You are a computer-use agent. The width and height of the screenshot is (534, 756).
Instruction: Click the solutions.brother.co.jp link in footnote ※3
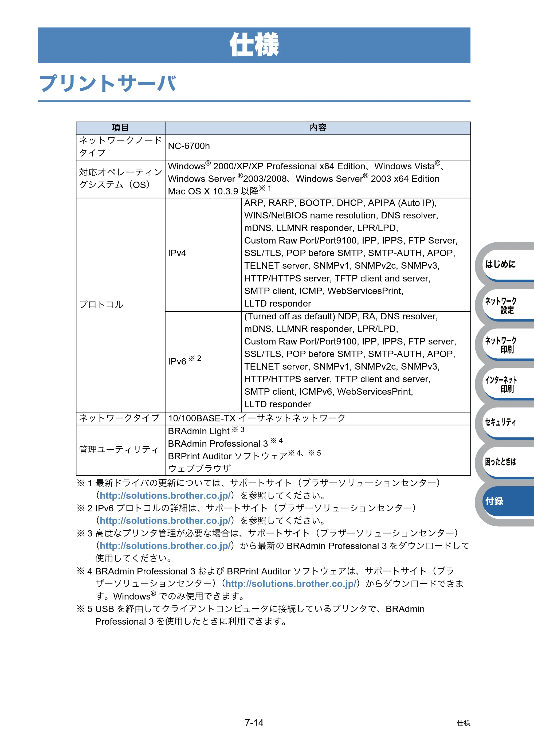[x=165, y=546]
